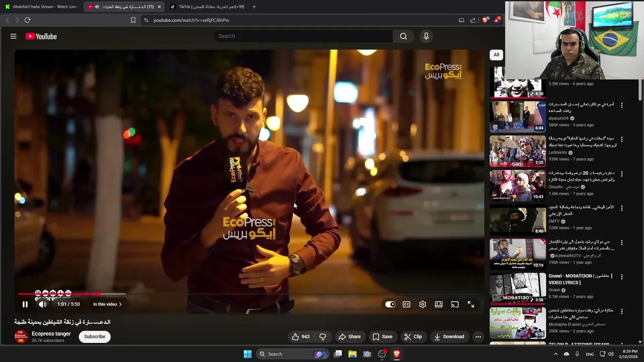Screen dimensions: 644x362
Task: Show hidden system tray icons chevron
Action: (x=555, y=354)
